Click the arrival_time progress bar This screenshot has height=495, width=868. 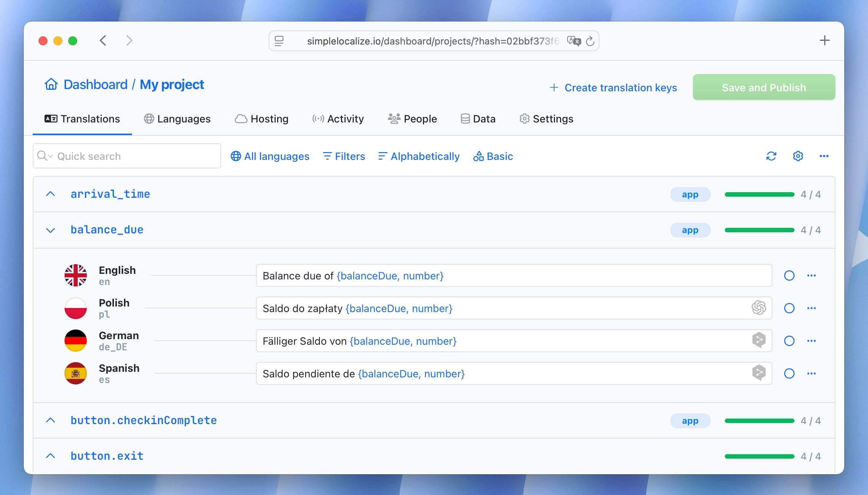[759, 194]
